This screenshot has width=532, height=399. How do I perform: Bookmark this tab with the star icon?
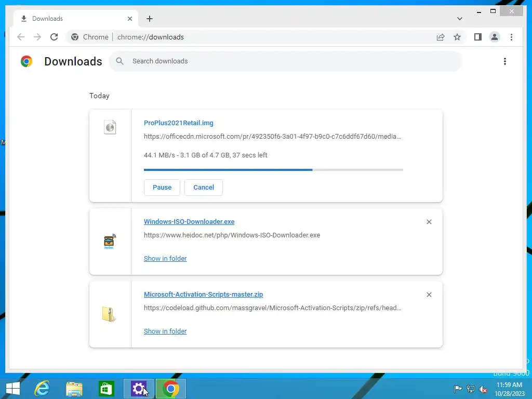457,37
